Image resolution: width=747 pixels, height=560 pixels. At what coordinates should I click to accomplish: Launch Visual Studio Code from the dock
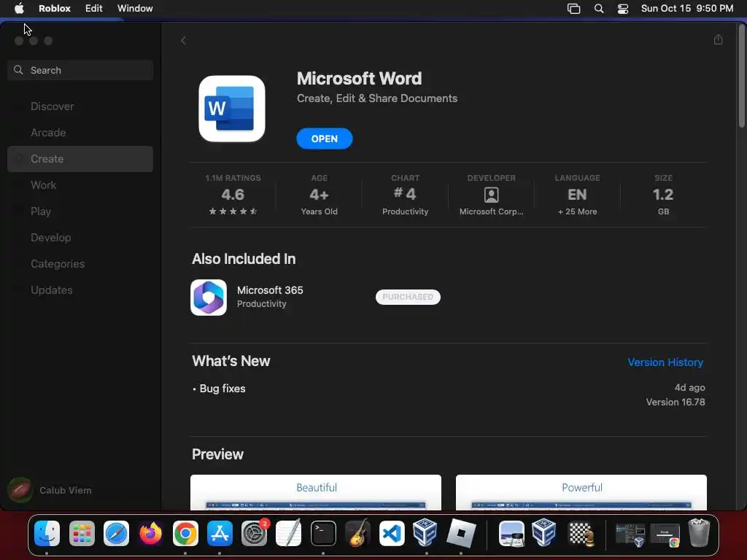(392, 533)
